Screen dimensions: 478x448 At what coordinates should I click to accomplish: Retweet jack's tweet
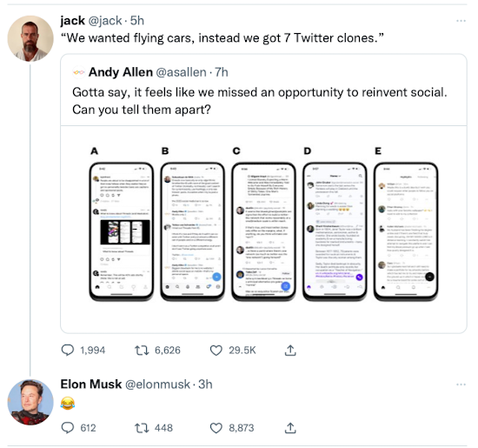click(x=142, y=350)
